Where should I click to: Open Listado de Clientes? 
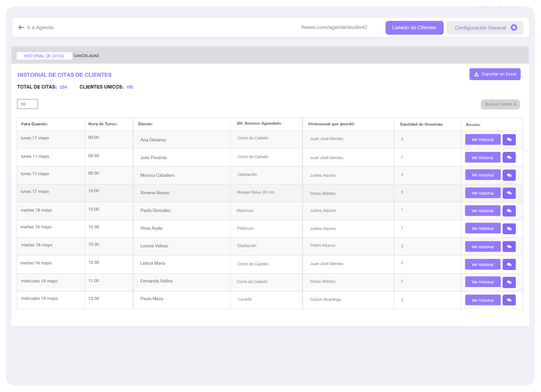tap(414, 28)
